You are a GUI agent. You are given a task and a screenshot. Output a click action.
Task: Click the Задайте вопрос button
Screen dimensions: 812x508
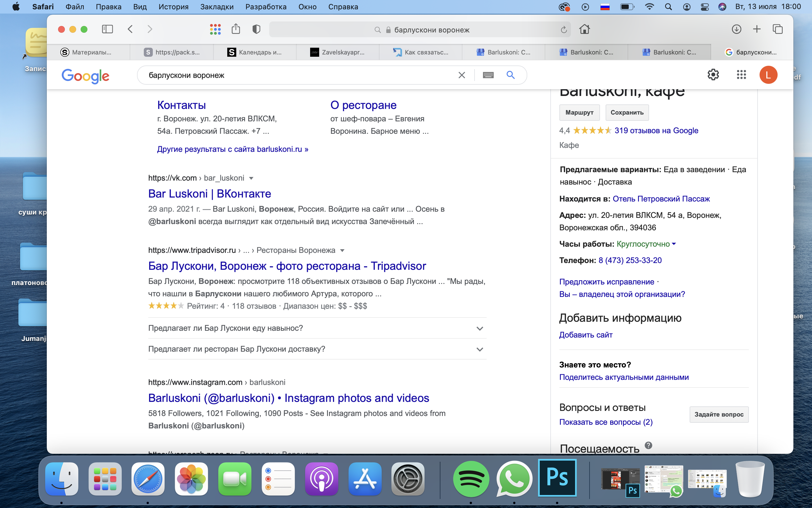tap(719, 415)
